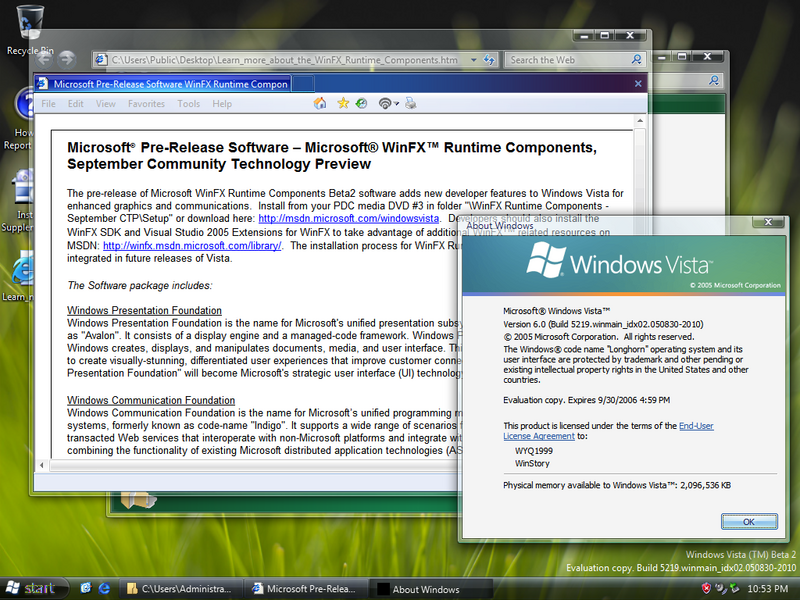Click the horizontal scrollbar left arrow
The image size is (800, 600).
(41, 465)
